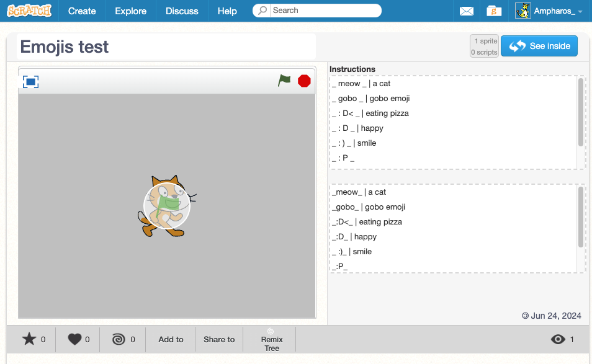The height and width of the screenshot is (364, 592).
Task: Expand the Share to options
Action: point(219,339)
